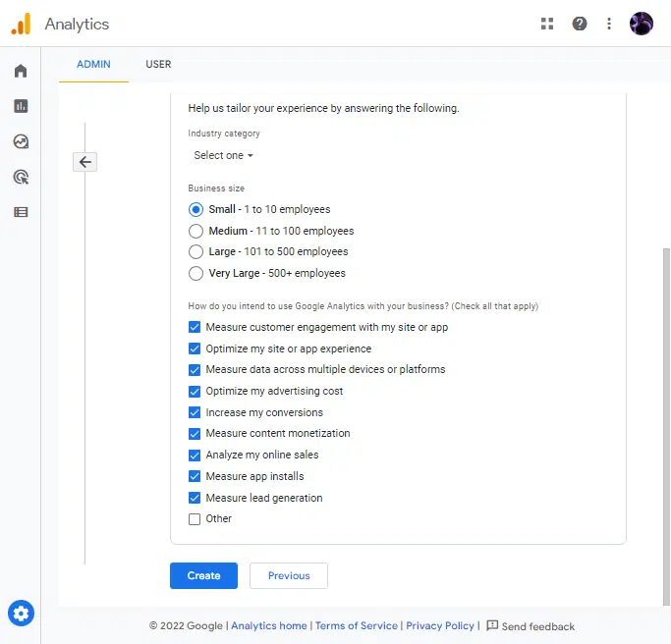Click the Create button

tap(203, 575)
